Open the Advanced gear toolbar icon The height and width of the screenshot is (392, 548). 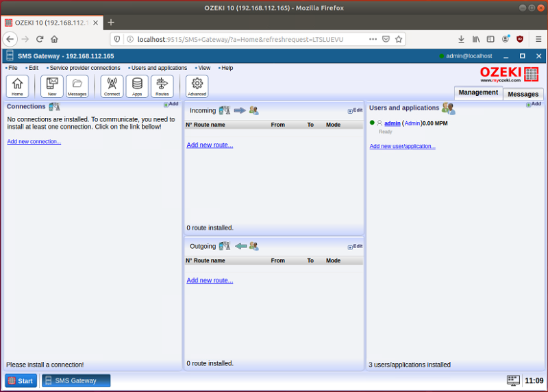[x=197, y=86]
